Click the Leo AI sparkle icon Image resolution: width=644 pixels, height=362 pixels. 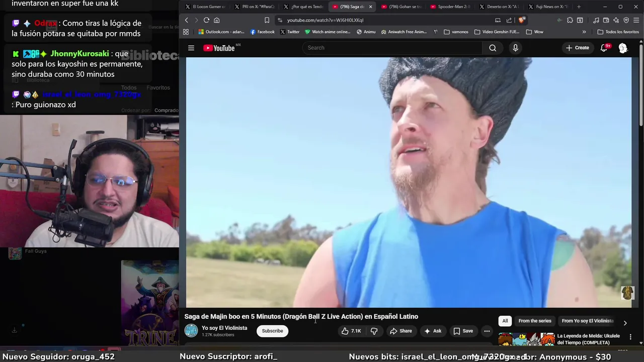[x=616, y=20]
